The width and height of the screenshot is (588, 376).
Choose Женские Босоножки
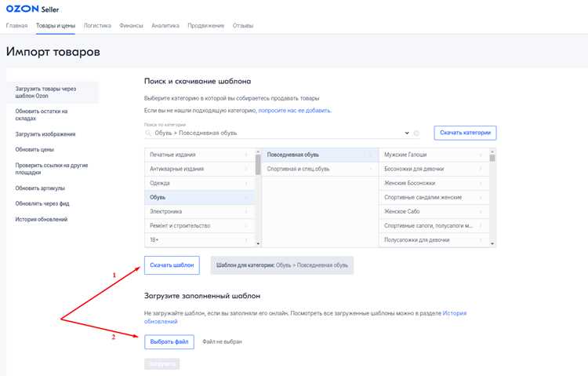tap(434, 184)
